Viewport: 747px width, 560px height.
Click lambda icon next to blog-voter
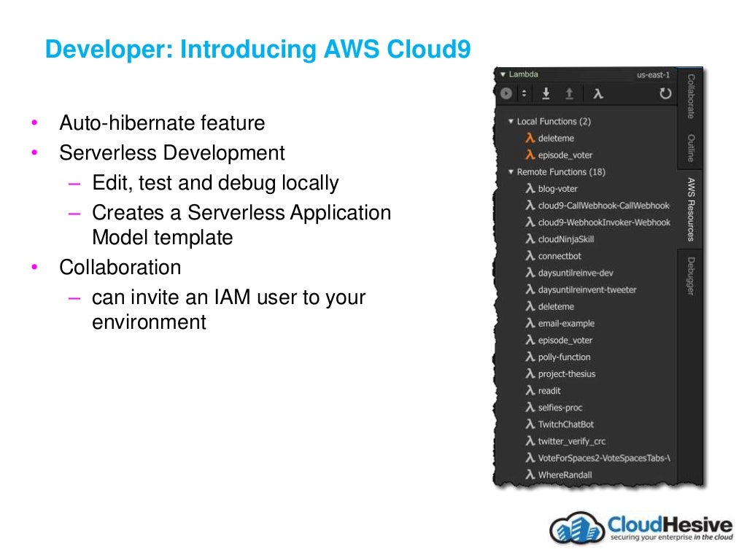(x=530, y=189)
